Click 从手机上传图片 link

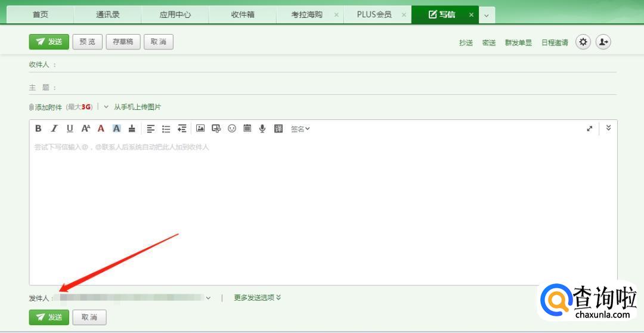[138, 107]
